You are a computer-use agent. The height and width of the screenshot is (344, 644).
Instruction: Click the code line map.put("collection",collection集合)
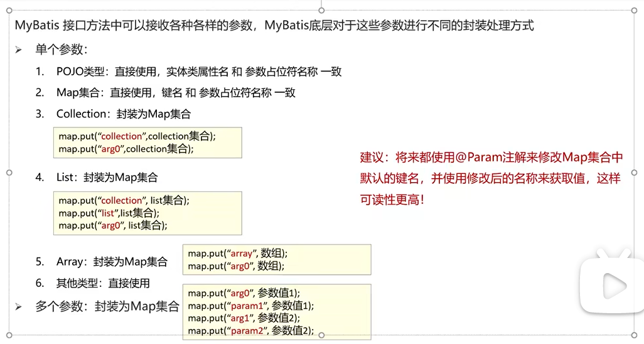click(137, 136)
